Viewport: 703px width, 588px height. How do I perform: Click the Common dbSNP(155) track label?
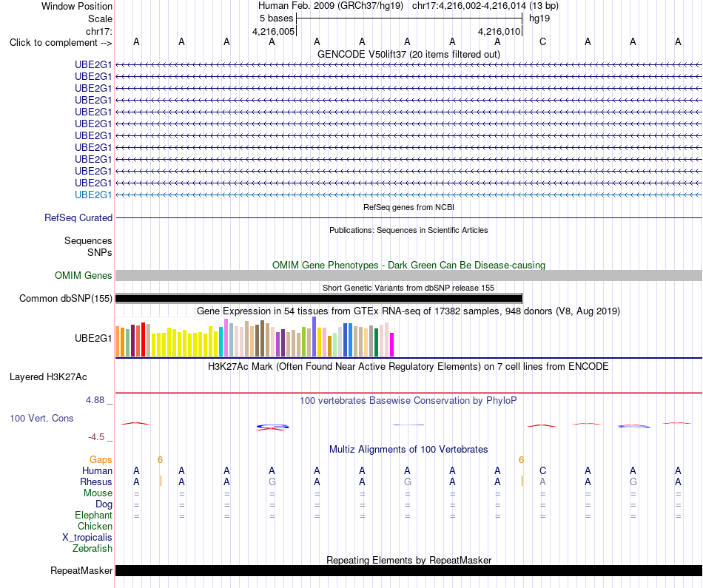pos(66,299)
